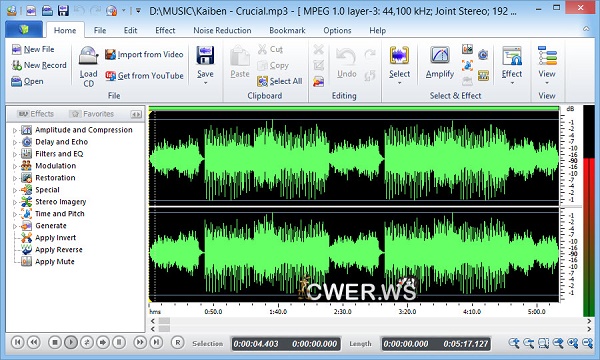Create a New File from the ribbon

33,49
